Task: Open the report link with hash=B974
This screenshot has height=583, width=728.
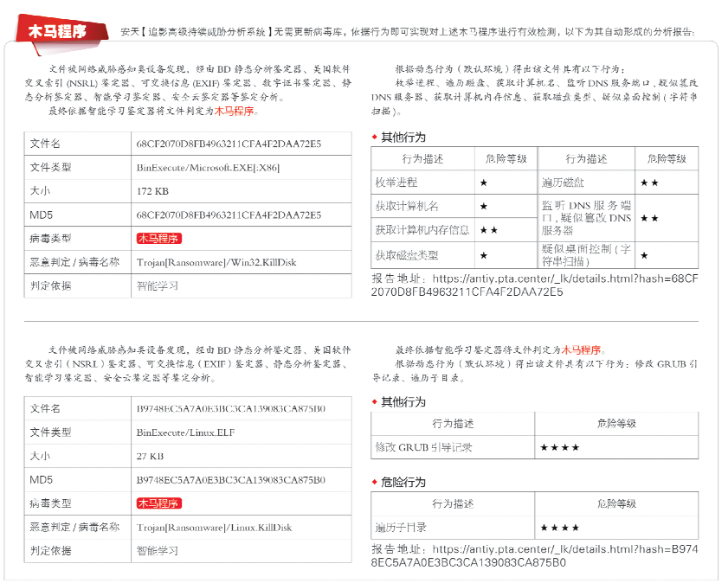Action: (x=534, y=555)
